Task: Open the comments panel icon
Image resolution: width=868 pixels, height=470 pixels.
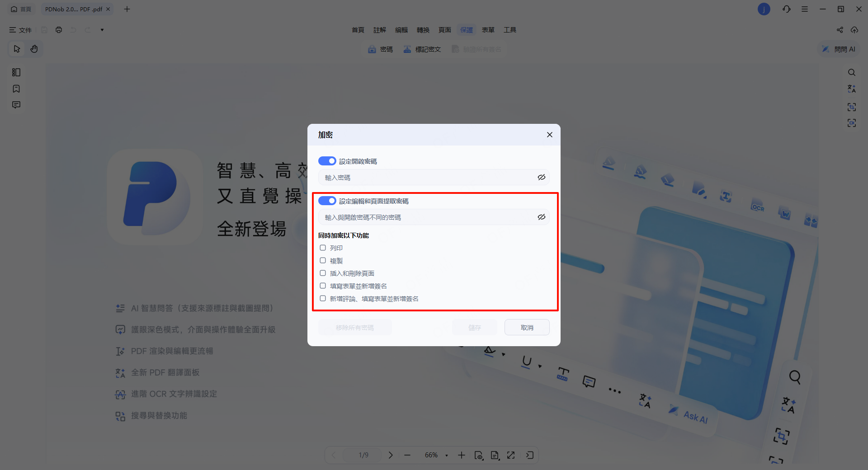Action: (16, 105)
